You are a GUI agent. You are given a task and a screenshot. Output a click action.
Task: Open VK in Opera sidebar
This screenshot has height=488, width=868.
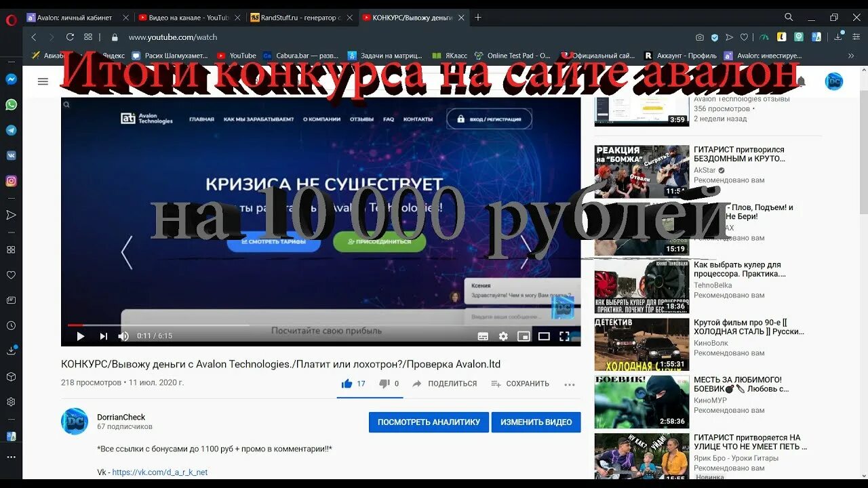coord(11,155)
